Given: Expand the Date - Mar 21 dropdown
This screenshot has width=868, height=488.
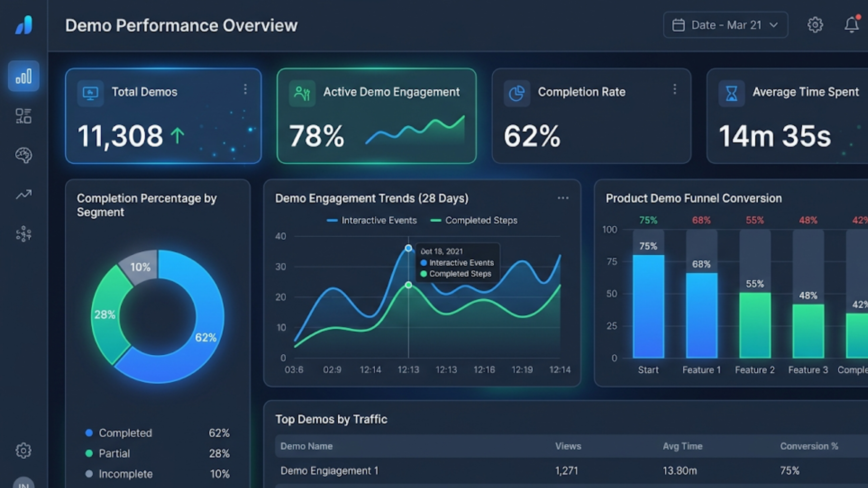Looking at the screenshot, I should pos(725,25).
